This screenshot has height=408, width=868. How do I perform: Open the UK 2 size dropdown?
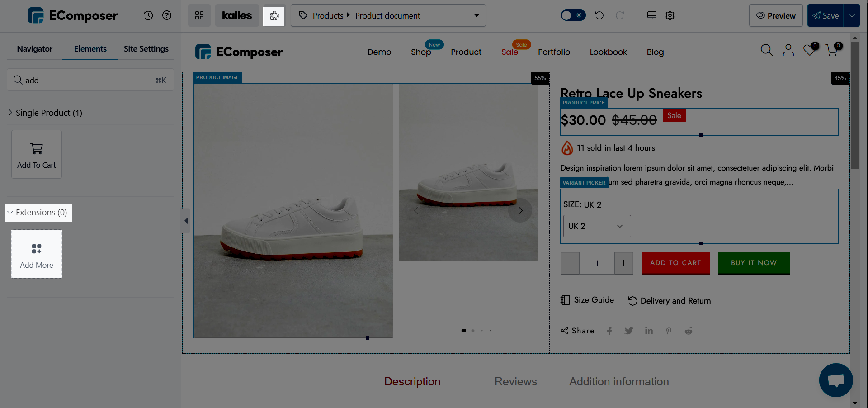pyautogui.click(x=596, y=226)
